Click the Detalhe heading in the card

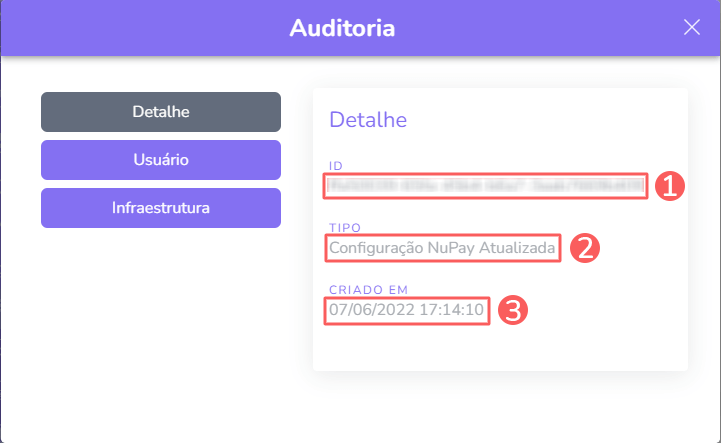coord(367,120)
